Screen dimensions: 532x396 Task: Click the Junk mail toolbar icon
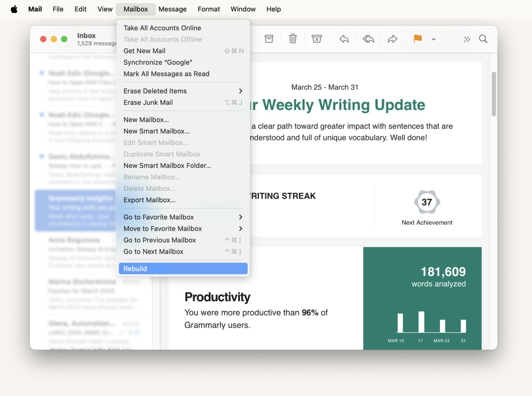[317, 39]
